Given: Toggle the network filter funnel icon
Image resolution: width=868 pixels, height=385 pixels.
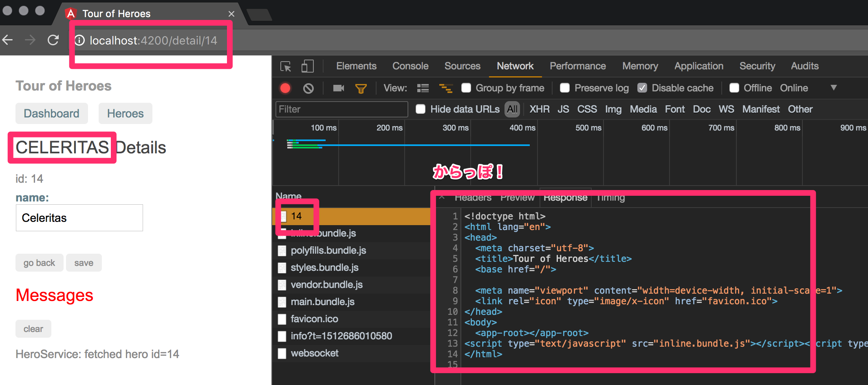Looking at the screenshot, I should 361,89.
